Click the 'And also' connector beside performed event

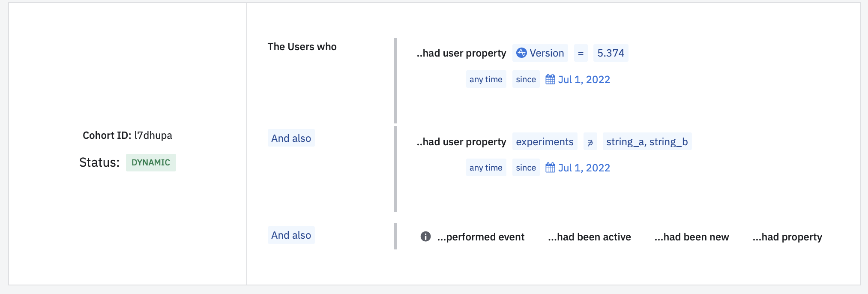coord(291,235)
